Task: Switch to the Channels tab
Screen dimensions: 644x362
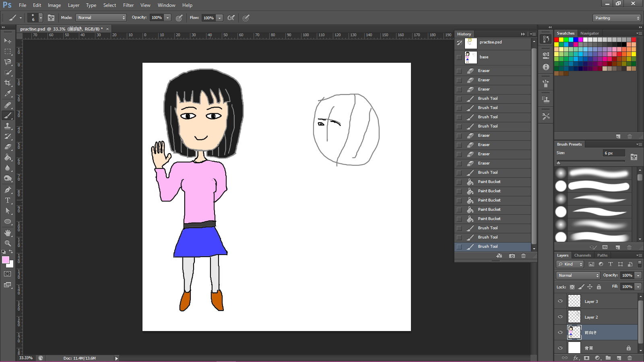Action: (582, 255)
